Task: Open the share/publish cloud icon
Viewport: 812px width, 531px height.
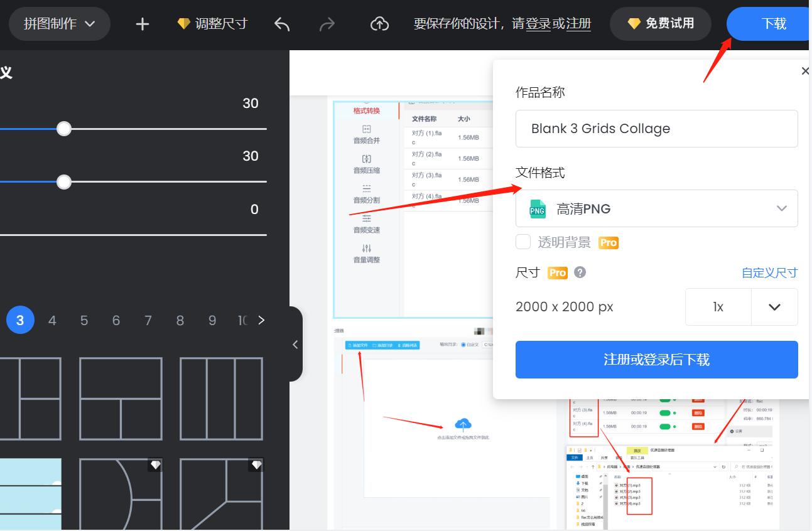Action: click(x=379, y=24)
